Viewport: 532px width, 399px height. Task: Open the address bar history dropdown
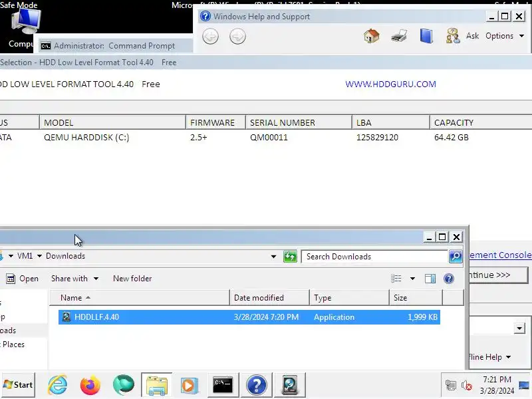pyautogui.click(x=273, y=257)
